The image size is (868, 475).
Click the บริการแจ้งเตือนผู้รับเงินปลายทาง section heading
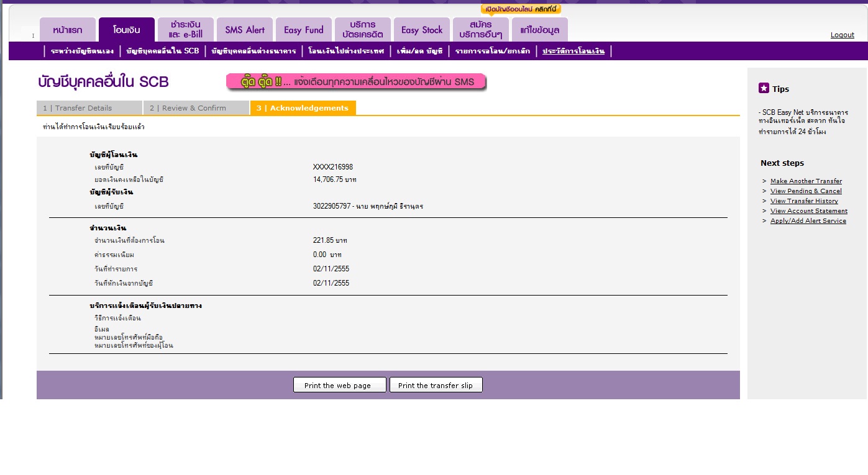point(145,306)
